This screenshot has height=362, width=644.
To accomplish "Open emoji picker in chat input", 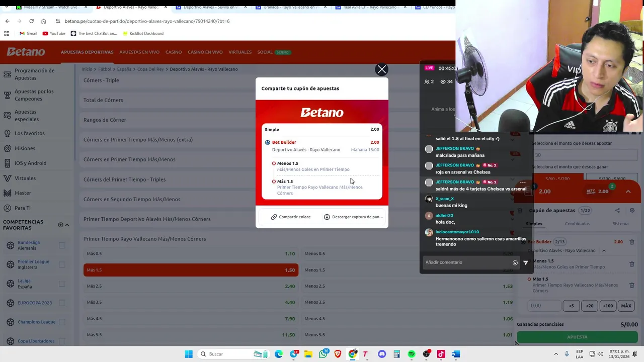I will [515, 262].
